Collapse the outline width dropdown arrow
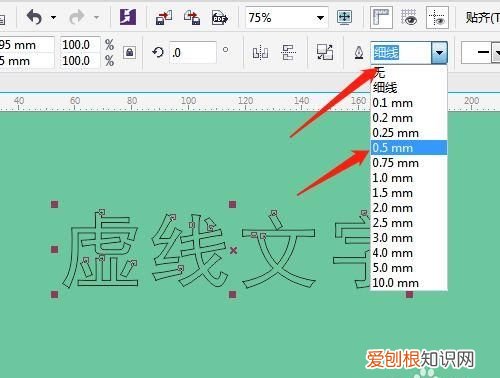The height and width of the screenshot is (378, 500). (x=439, y=53)
